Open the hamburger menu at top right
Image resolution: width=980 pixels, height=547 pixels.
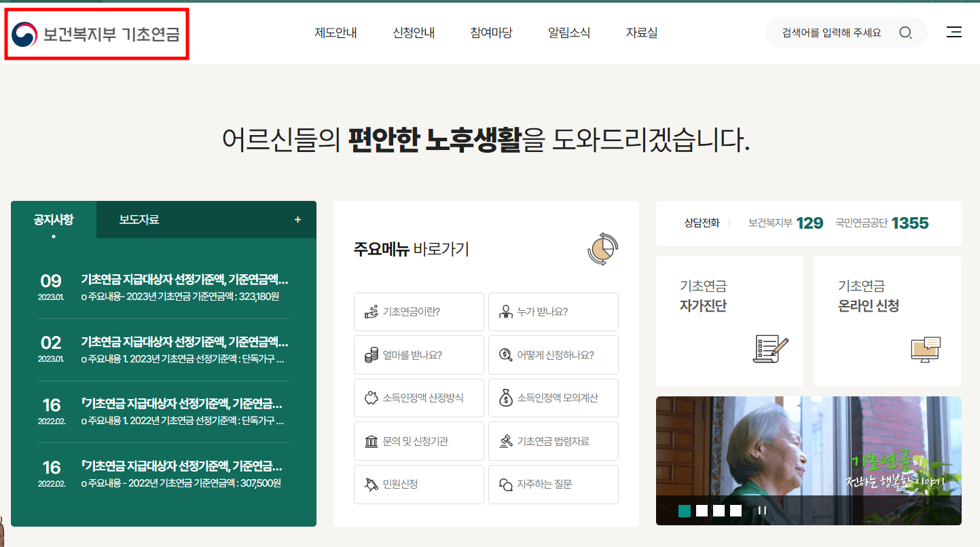pos(954,32)
